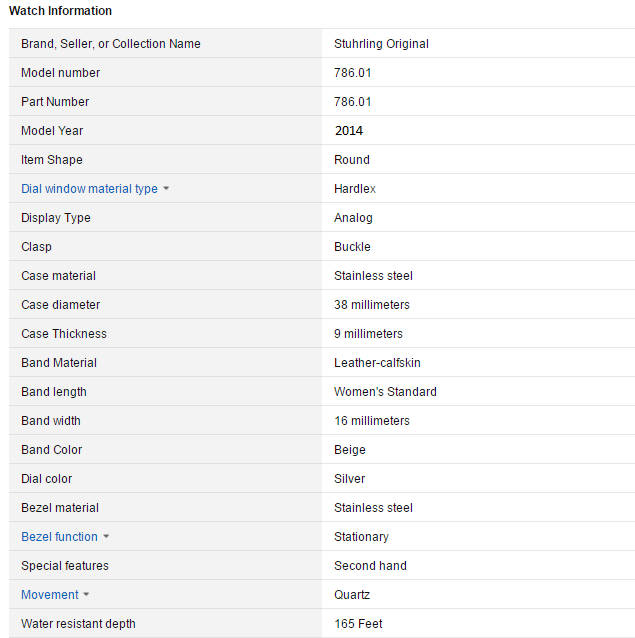Click the Part Number row label
This screenshot has height=638, width=635.
tap(55, 102)
